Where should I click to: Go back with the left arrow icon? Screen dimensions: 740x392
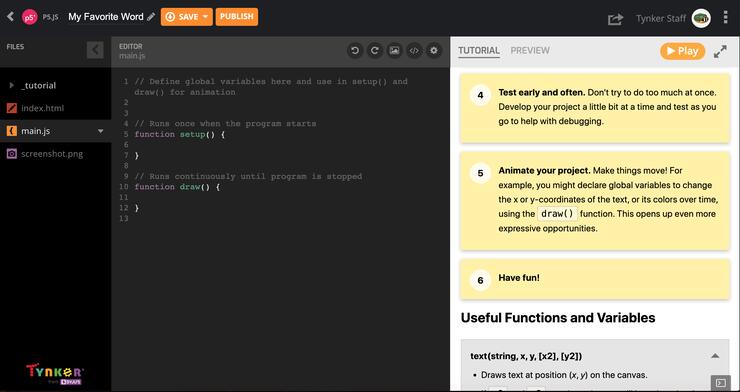(10, 17)
